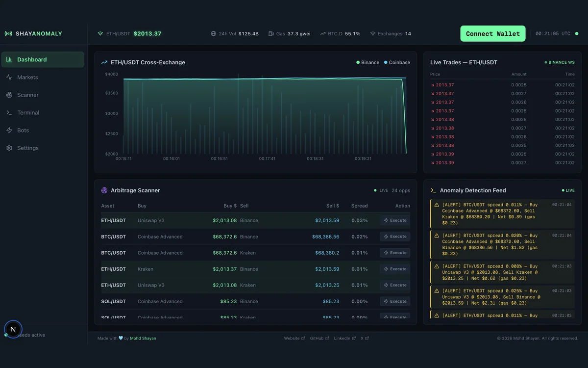Viewport: 588px width, 368px height.
Task: Click the Buy $ column header
Action: (230, 206)
